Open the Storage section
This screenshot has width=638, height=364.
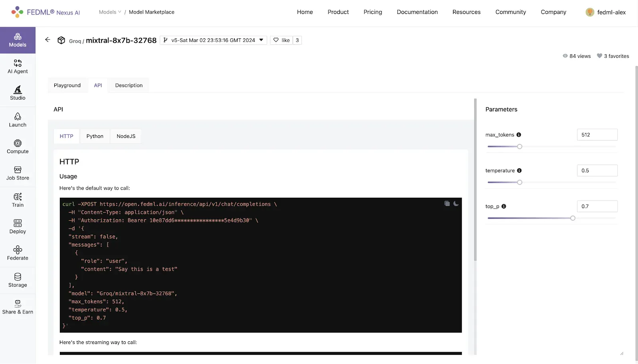pyautogui.click(x=18, y=280)
